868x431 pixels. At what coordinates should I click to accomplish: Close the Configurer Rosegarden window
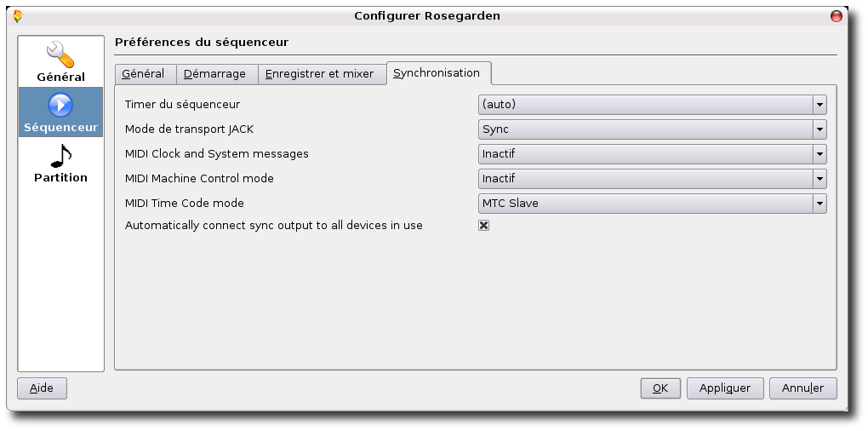point(837,16)
